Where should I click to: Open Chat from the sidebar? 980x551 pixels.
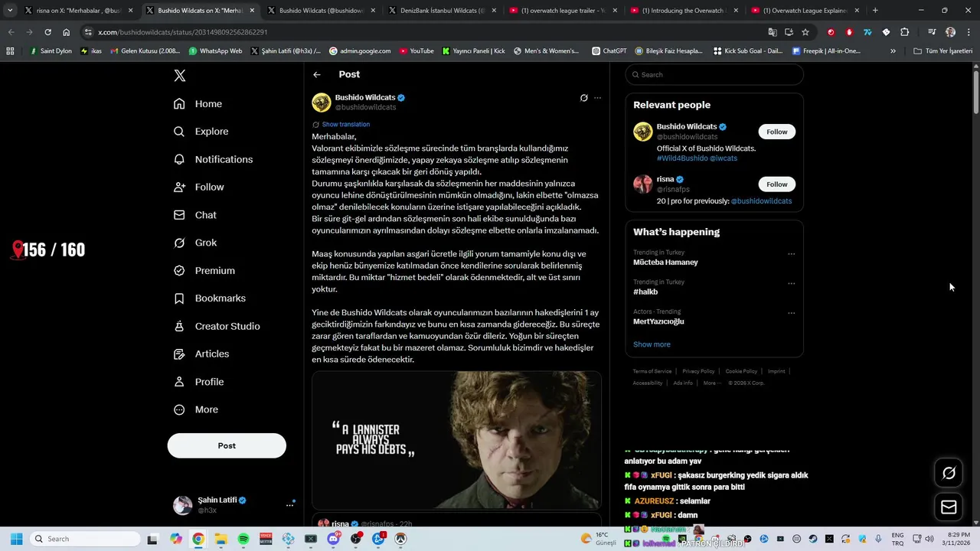[195, 215]
